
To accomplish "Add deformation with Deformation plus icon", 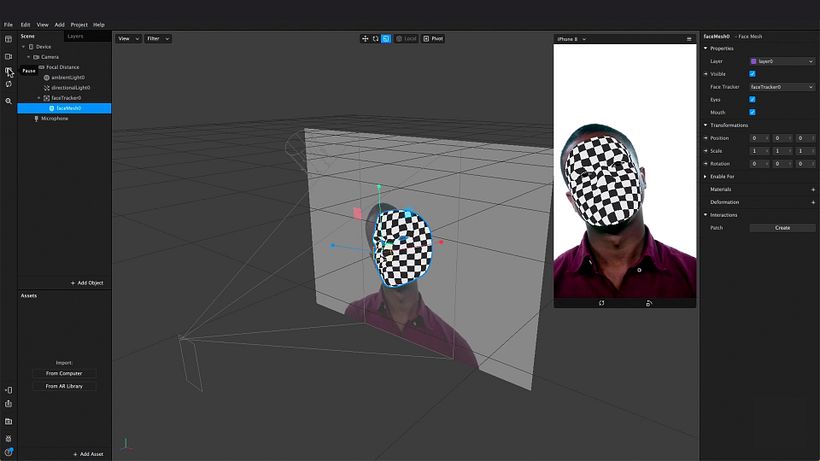I will pyautogui.click(x=813, y=202).
